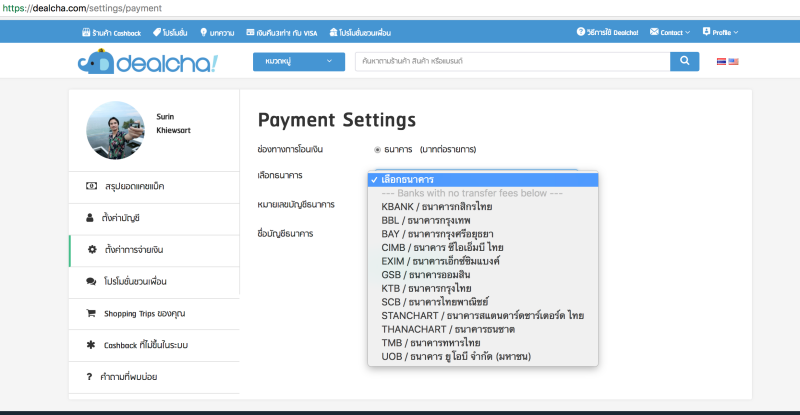The image size is (800, 415).
Task: Go to ตั้งค่าการจ่ายเงิน payment settings
Action: point(154,250)
